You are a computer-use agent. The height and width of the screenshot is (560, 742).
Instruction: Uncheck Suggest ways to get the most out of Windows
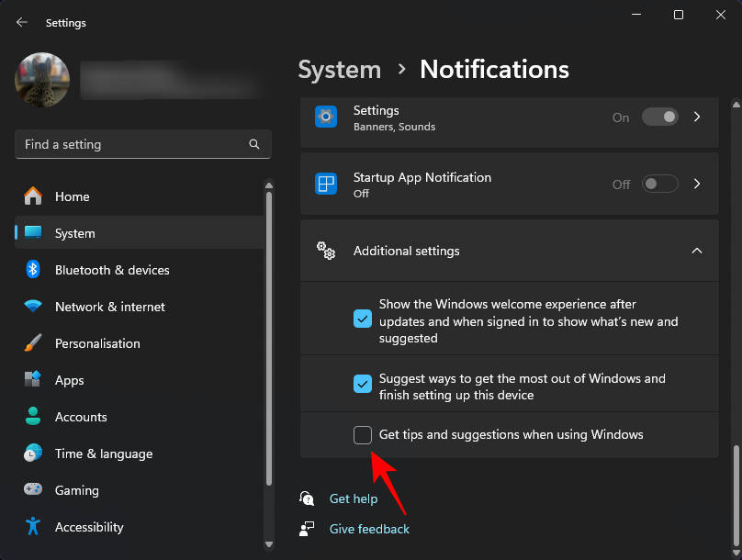click(x=363, y=384)
